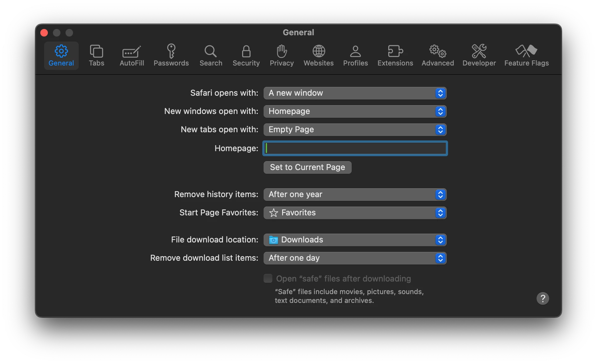Click the "Homepage:" label
This screenshot has width=597, height=364.
click(236, 148)
